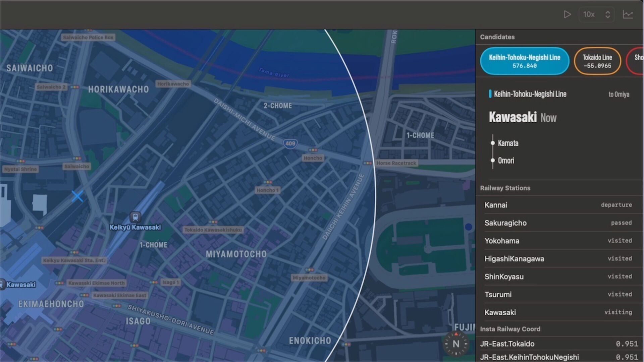Click the Horikawacho intersection label
Screen dimensions: 644x362
click(173, 84)
